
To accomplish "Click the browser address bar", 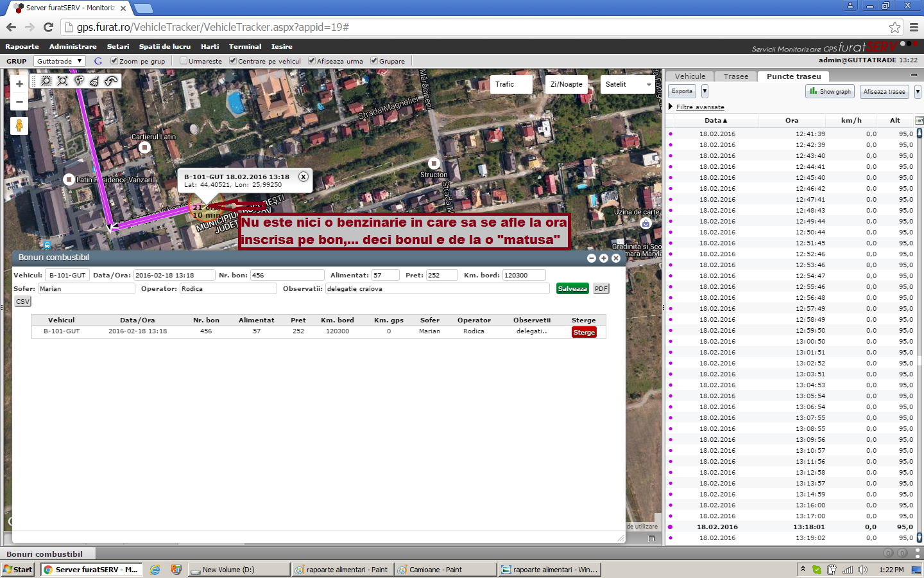I will 475,27.
